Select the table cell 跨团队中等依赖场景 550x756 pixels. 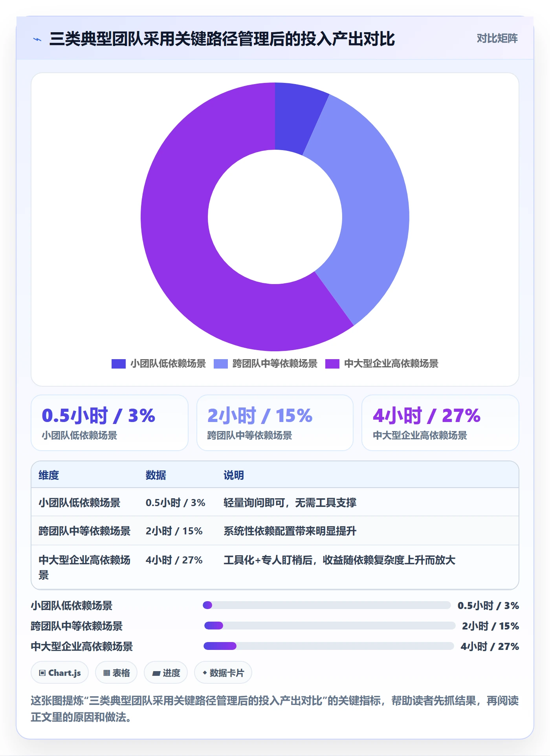pyautogui.click(x=84, y=531)
